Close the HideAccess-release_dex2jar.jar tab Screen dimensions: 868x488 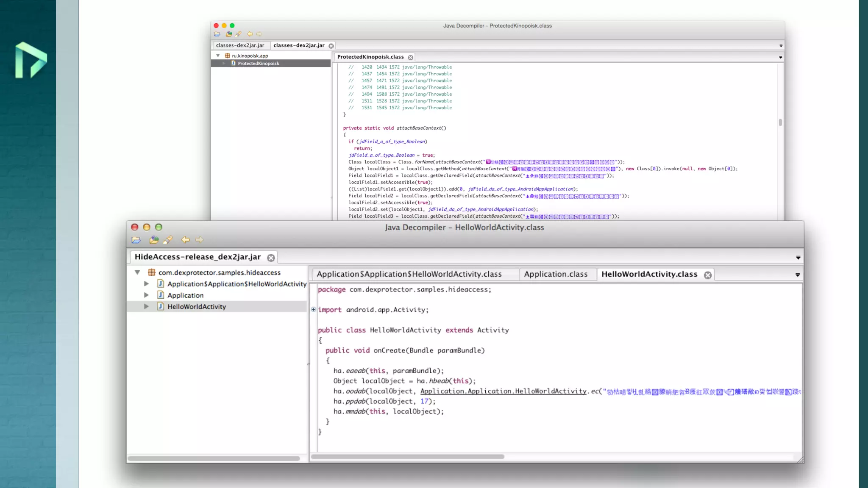pos(271,258)
